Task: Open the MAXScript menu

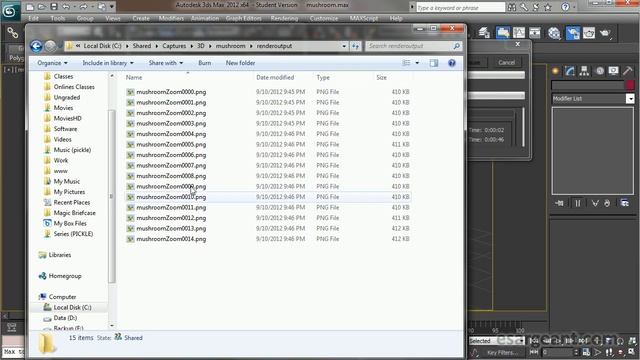Action: pyautogui.click(x=363, y=18)
